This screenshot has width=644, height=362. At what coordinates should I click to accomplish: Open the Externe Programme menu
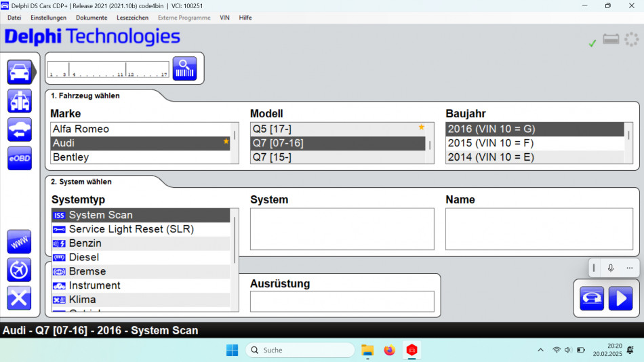(184, 18)
